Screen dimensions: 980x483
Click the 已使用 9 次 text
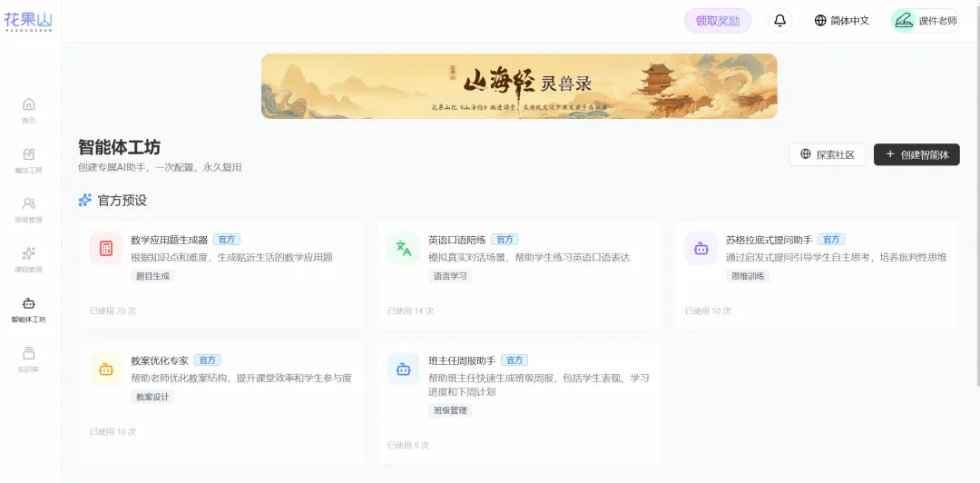click(x=408, y=446)
